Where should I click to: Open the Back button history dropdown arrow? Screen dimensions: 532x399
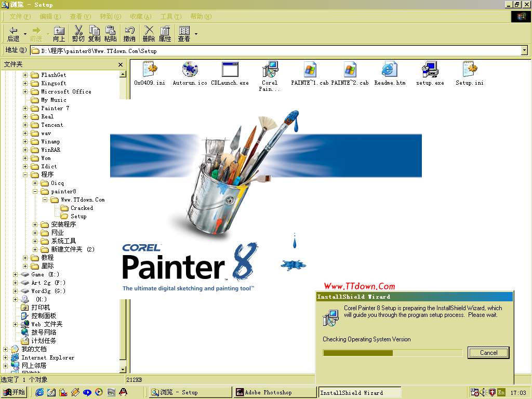pyautogui.click(x=25, y=34)
